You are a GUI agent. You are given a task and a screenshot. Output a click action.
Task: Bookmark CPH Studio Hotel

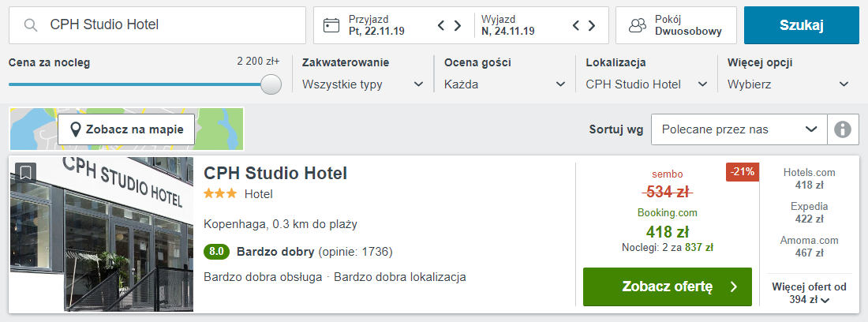pos(25,172)
